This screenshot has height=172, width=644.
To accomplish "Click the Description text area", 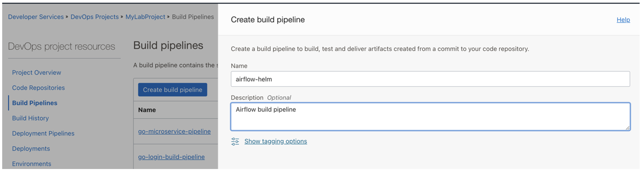I will click(430, 117).
